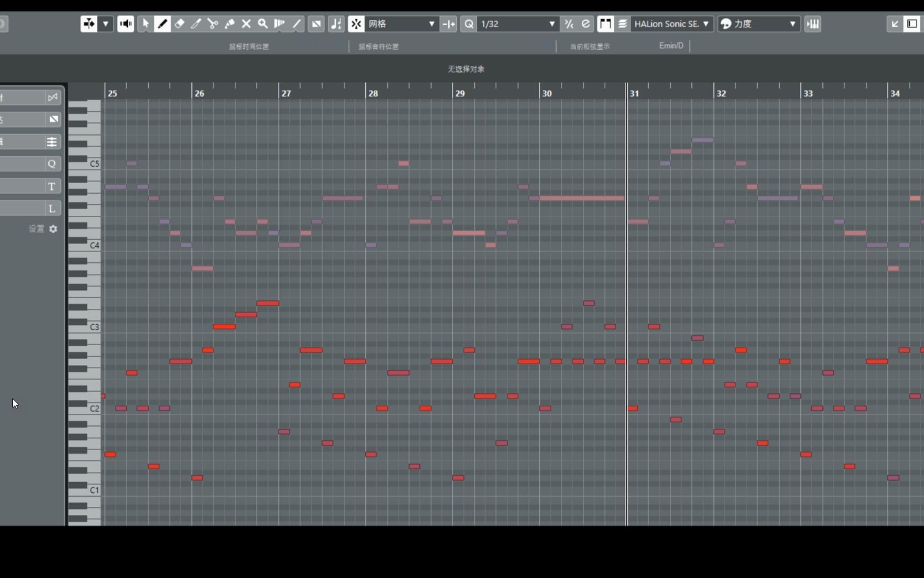Click bar 27 on the ruler
This screenshot has width=924, height=578.
click(286, 93)
